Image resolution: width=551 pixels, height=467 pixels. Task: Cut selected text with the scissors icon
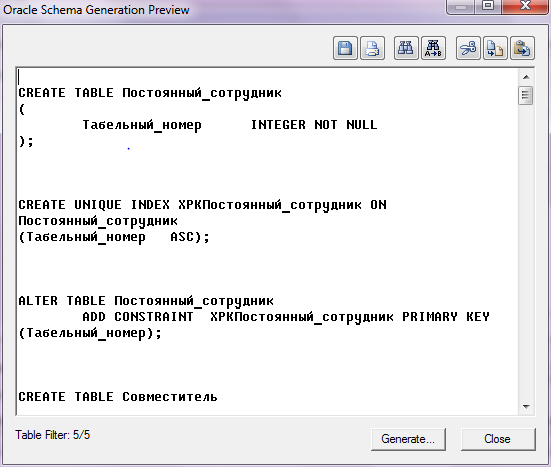coord(468,48)
